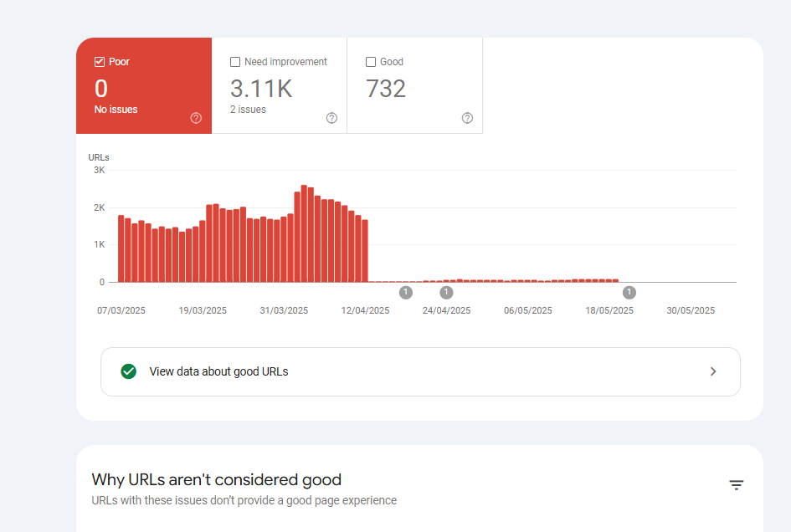Image resolution: width=791 pixels, height=532 pixels.
Task: Open the filter icon beside issues heading
Action: [x=736, y=485]
